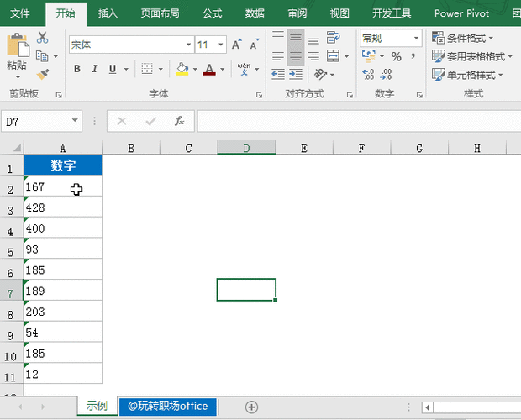The image size is (521, 420).
Task: Switch to 公式 ribbon tab
Action: pyautogui.click(x=213, y=13)
